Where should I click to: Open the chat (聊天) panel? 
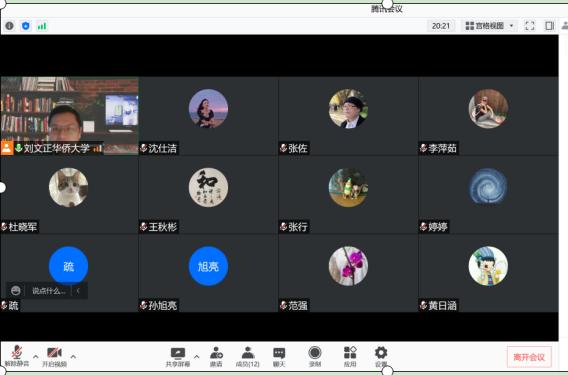[x=279, y=357]
